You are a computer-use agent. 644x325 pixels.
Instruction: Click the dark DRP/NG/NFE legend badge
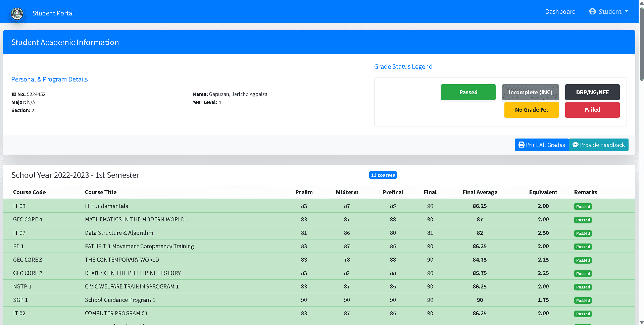pyautogui.click(x=592, y=92)
